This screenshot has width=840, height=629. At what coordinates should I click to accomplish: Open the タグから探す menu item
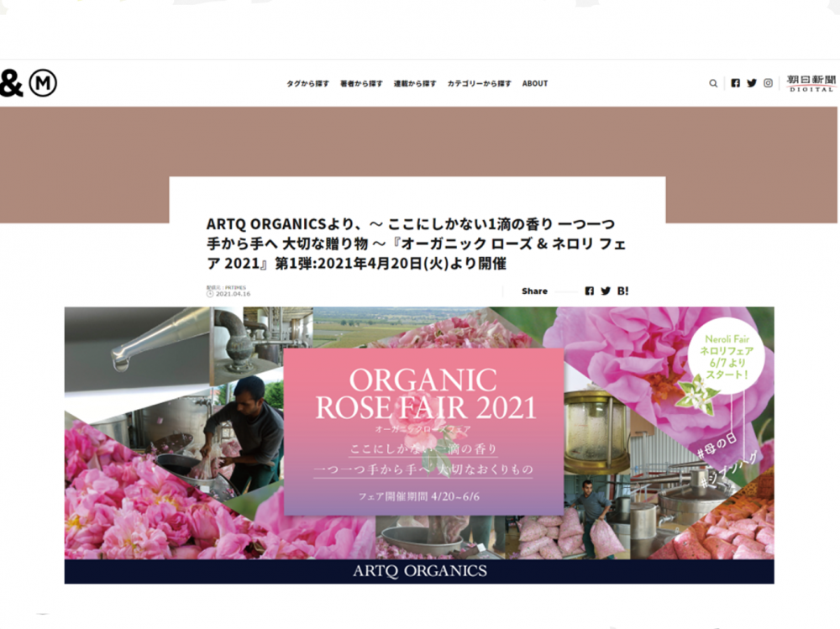tap(307, 84)
